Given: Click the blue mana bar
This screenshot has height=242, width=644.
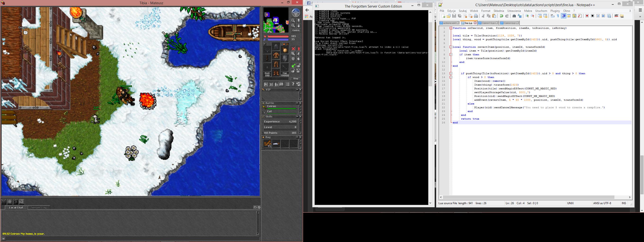Looking at the screenshot, I should (x=278, y=39).
